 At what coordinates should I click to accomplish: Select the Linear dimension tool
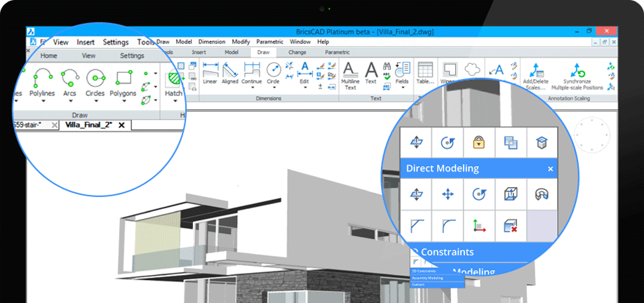[x=210, y=73]
